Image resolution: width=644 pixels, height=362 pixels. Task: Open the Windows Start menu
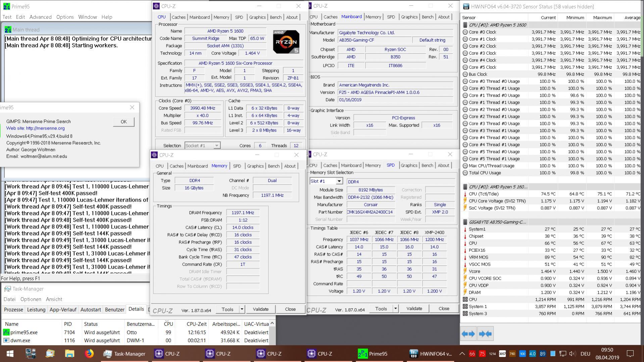[10, 354]
